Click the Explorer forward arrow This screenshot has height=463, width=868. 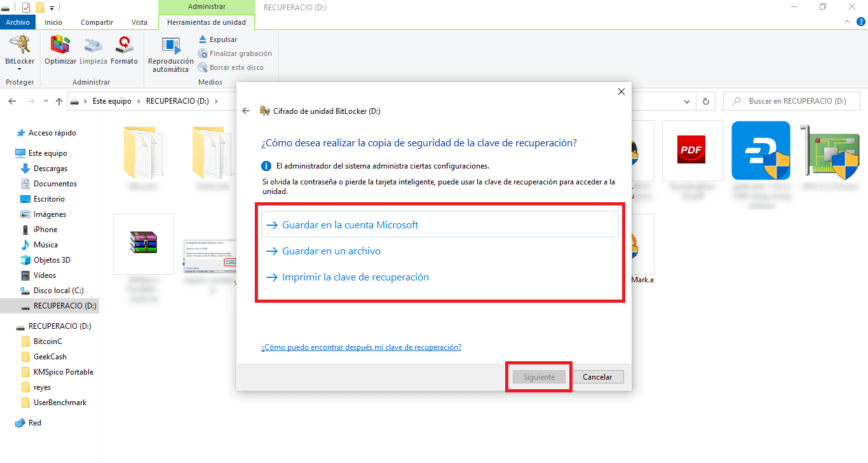30,101
